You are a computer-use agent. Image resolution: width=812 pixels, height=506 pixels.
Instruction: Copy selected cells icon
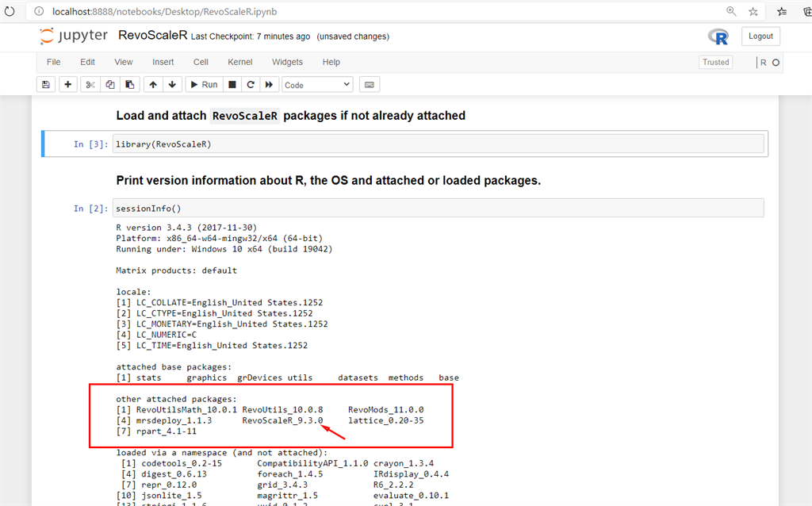coord(109,84)
